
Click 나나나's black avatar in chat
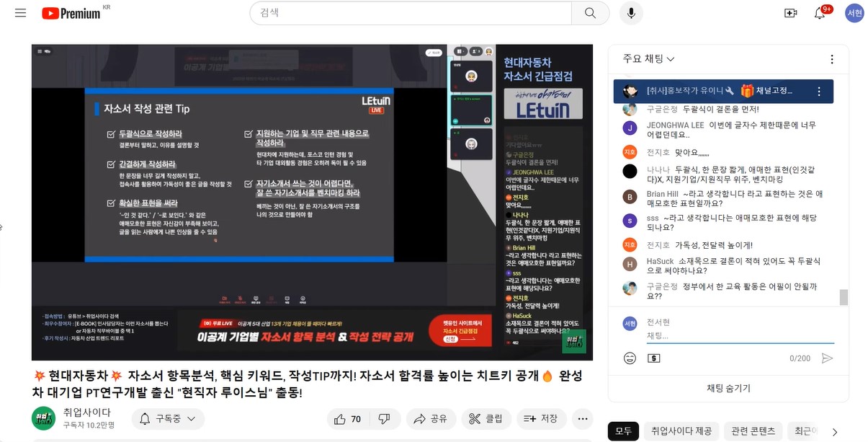(630, 171)
